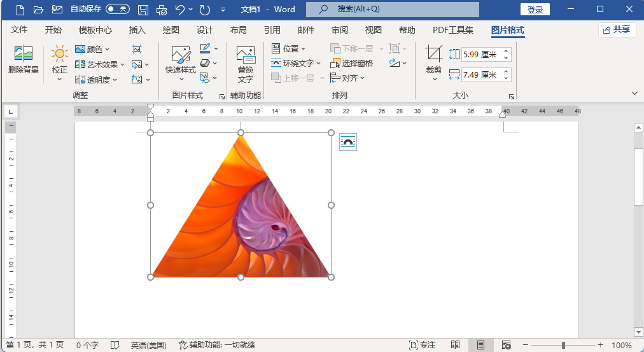This screenshot has height=352, width=644.
Task: Open the 快速样式 quick styles gallery
Action: (181, 64)
